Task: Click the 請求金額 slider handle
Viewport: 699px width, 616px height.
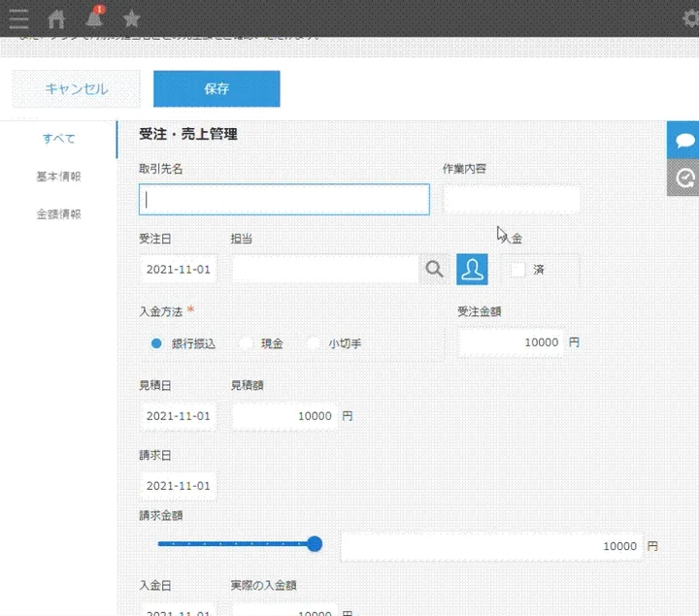Action: click(315, 544)
